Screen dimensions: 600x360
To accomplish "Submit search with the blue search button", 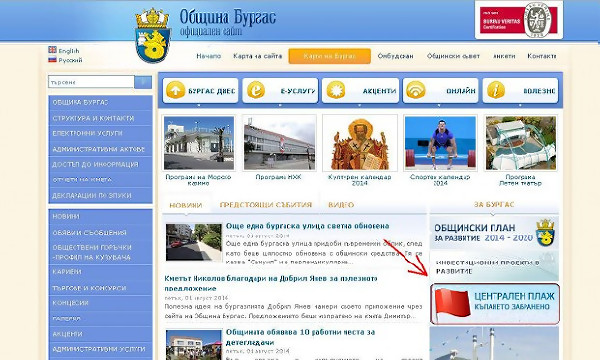I will point(143,82).
